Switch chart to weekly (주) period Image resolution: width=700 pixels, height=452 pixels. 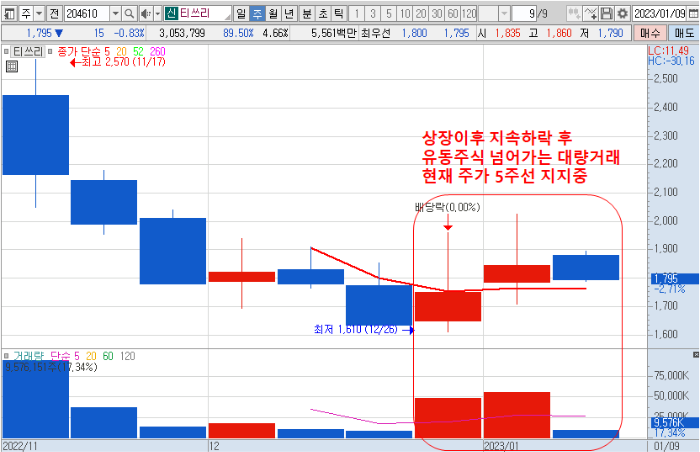pos(257,14)
